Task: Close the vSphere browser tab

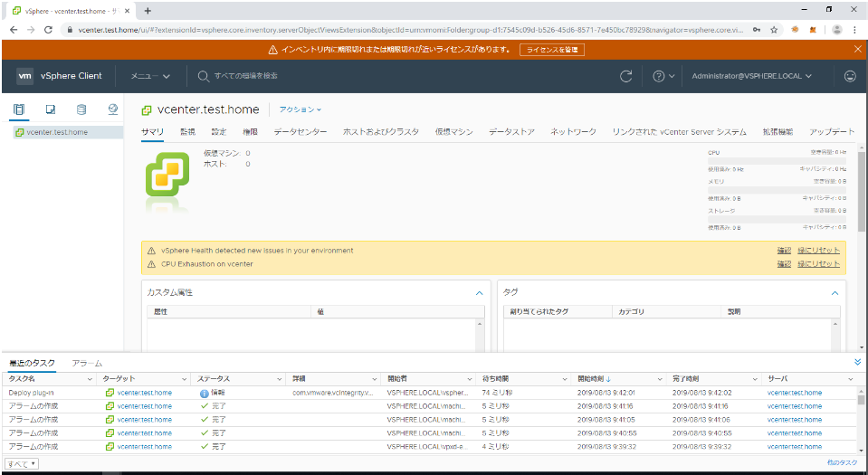Action: click(x=128, y=11)
